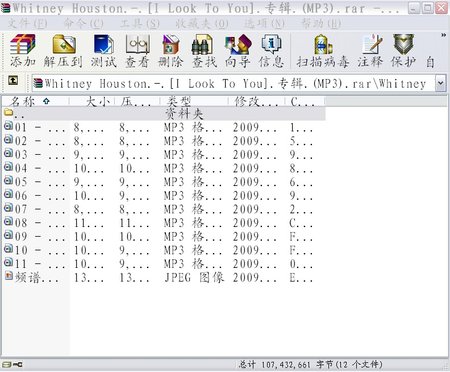Screen dimensions: 450x372
Task: Click the MP3 icon of file 07
Action: pos(8,208)
